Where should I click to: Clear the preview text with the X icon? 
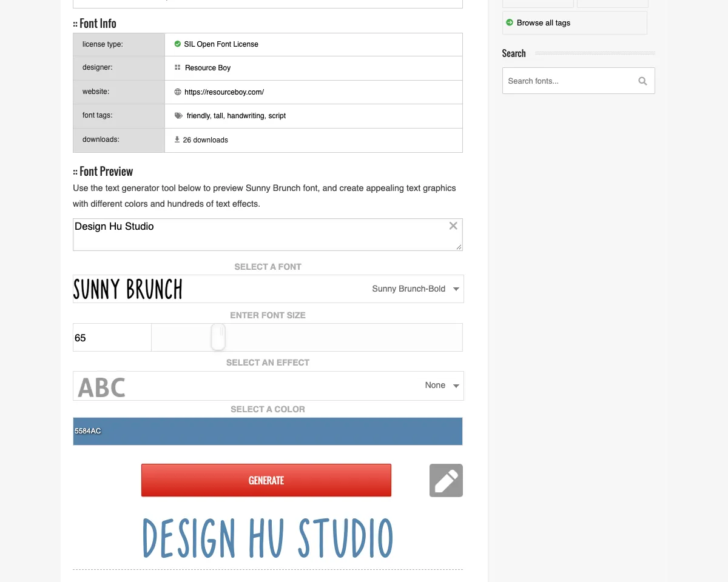click(x=453, y=226)
